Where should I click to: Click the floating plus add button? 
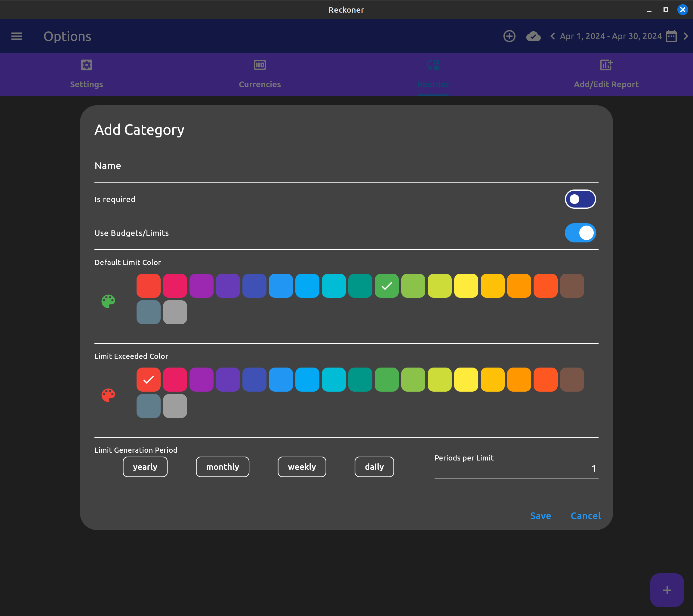[667, 590]
